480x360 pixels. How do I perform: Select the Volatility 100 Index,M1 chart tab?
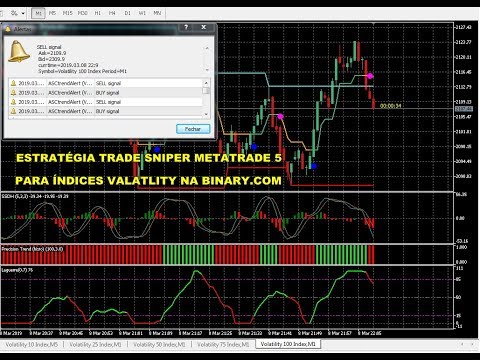pos(288,344)
